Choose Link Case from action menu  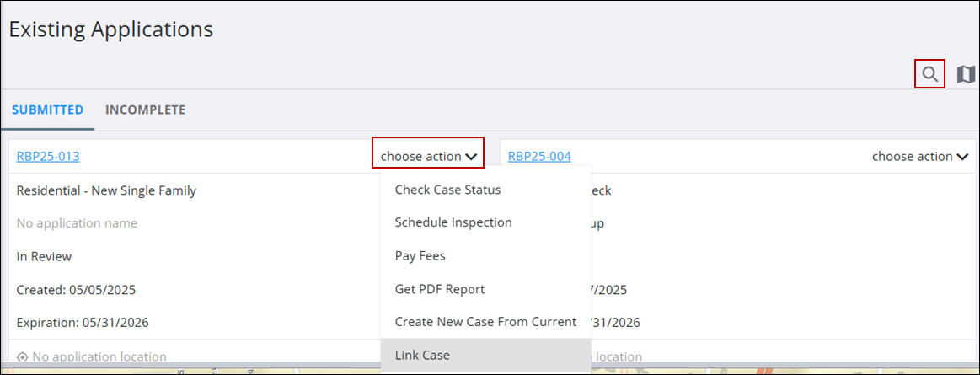pyautogui.click(x=485, y=355)
